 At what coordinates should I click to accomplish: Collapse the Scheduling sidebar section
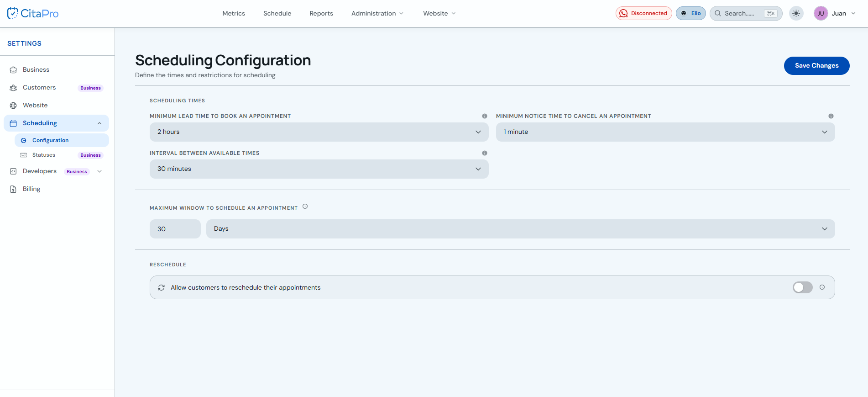tap(99, 123)
